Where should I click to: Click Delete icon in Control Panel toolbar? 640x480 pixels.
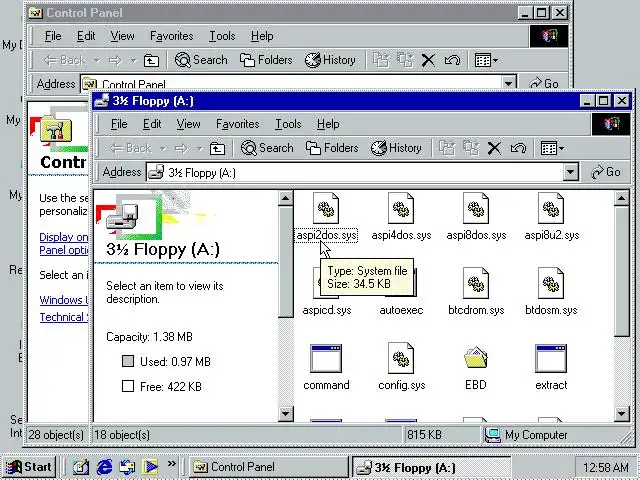coord(428,60)
